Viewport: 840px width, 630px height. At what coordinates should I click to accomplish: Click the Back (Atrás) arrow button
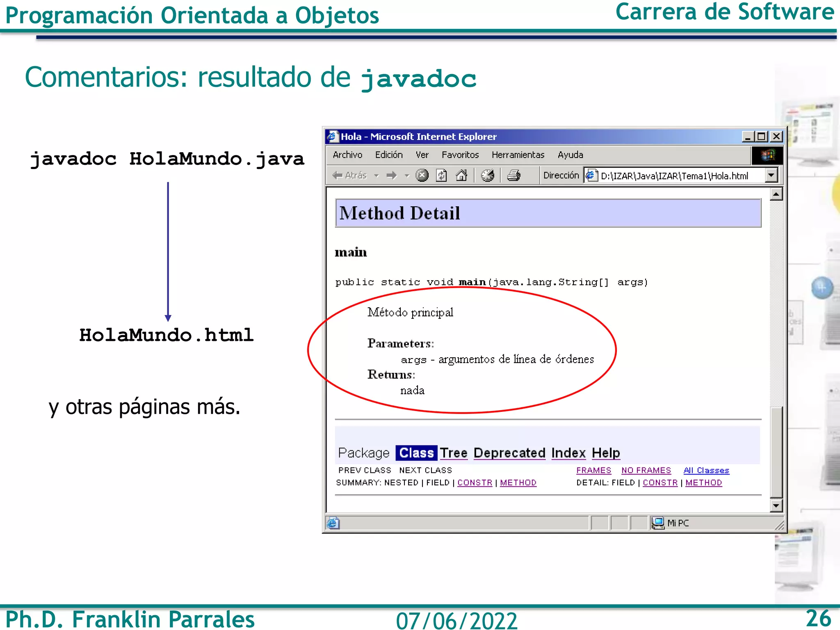pyautogui.click(x=349, y=176)
